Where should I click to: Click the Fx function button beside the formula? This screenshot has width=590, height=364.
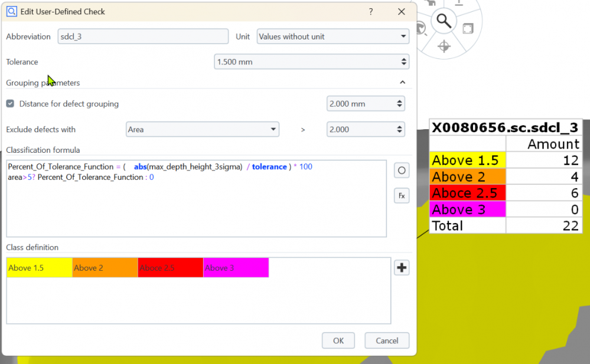[x=402, y=196]
